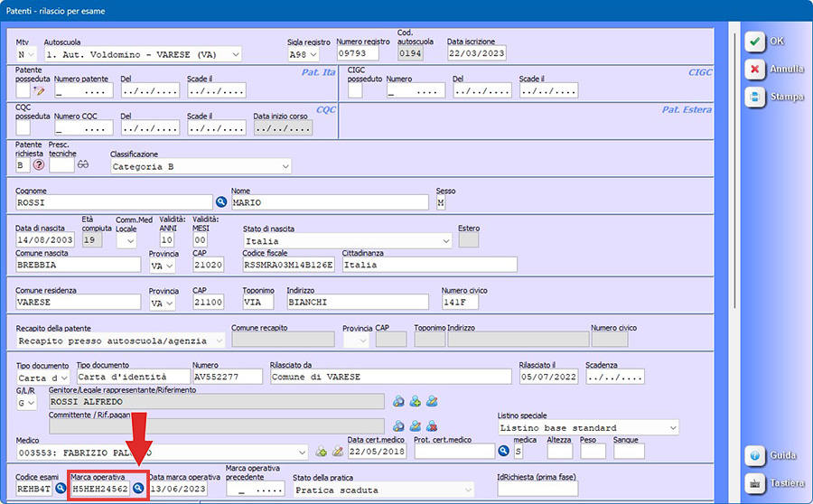This screenshot has height=504, width=813.
Task: Click the search icon beside Marca operativa
Action: coord(139,489)
